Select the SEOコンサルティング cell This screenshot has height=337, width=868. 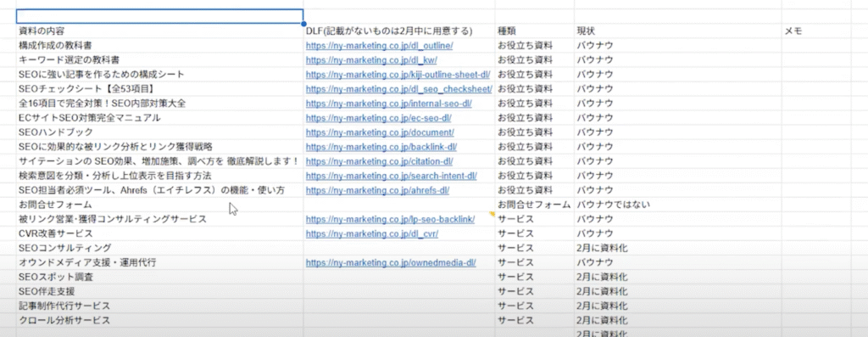tap(160, 248)
